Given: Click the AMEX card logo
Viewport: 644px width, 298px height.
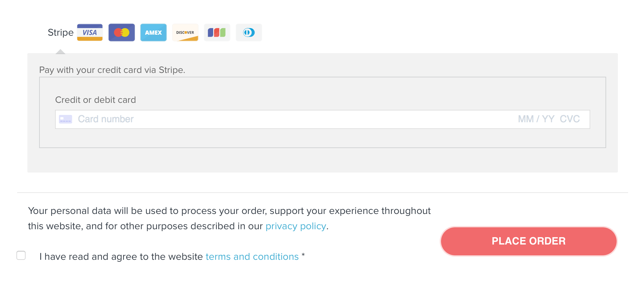Looking at the screenshot, I should coord(153,32).
